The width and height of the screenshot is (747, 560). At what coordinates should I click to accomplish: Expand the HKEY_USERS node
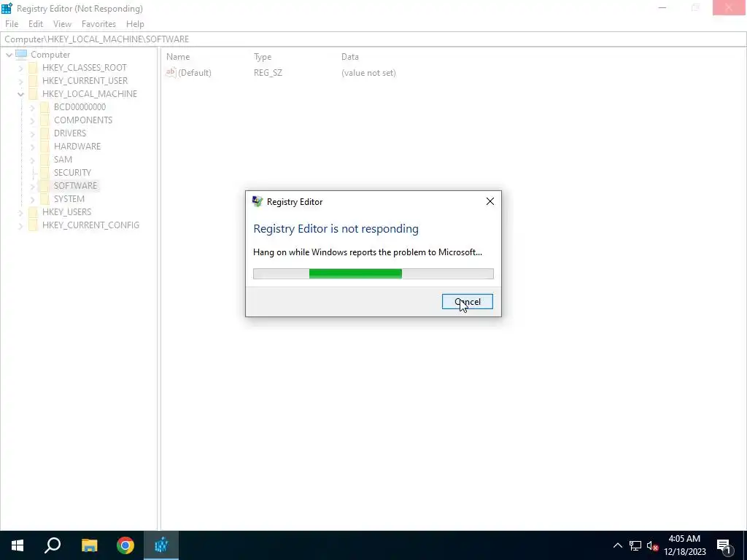[x=20, y=212]
